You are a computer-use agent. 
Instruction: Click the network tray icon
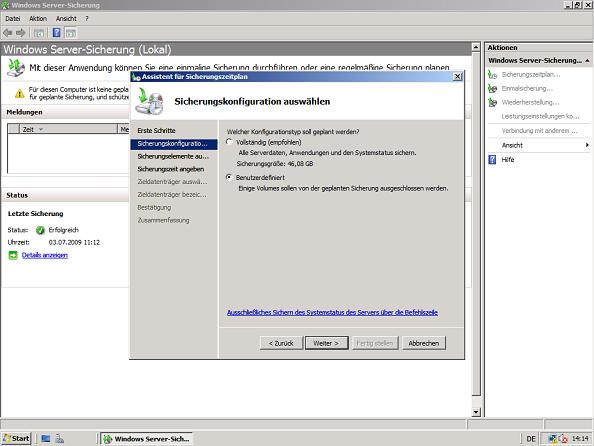(552, 439)
